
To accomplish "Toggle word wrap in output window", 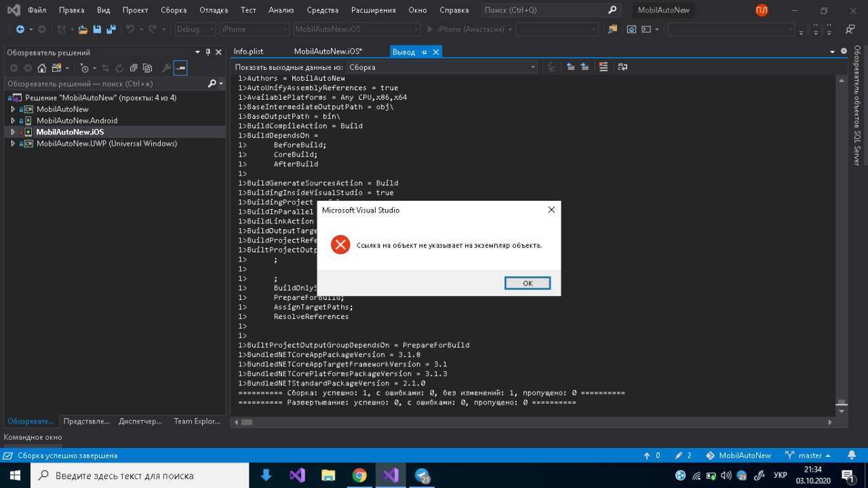I will coord(623,67).
